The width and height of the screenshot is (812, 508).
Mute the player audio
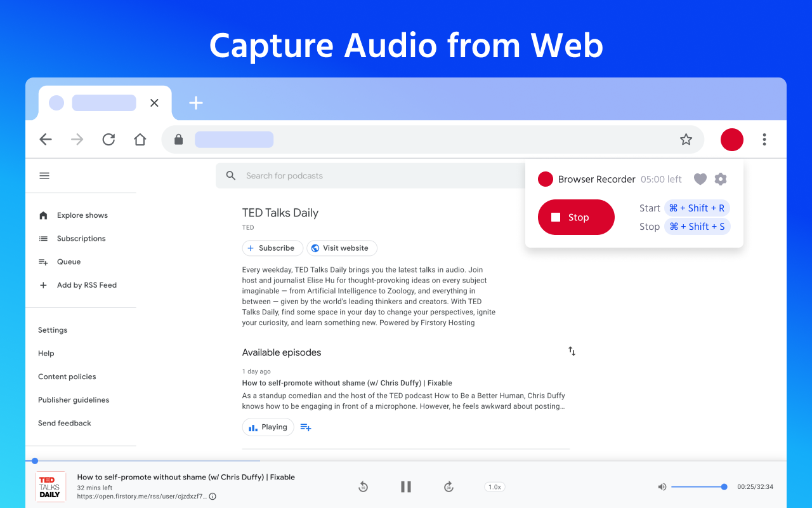click(x=662, y=486)
